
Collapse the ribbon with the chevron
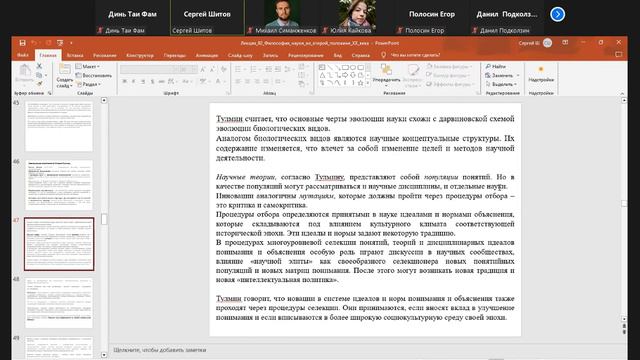click(x=622, y=93)
